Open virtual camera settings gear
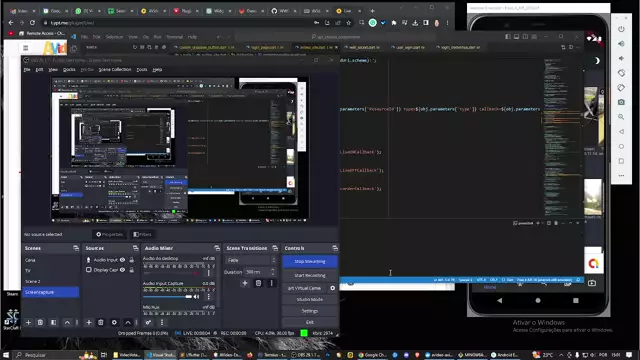Image resolution: width=640 pixels, height=360 pixels. point(333,288)
